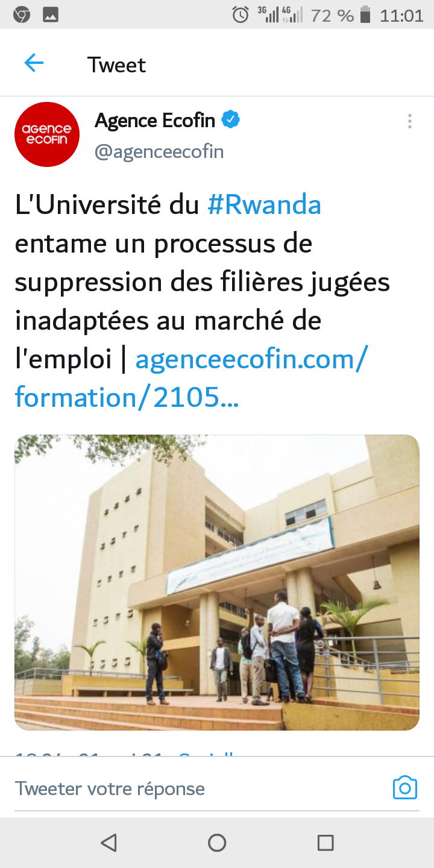This screenshot has width=434, height=868.
Task: Open the #Rwanda hashtag
Action: point(265,205)
